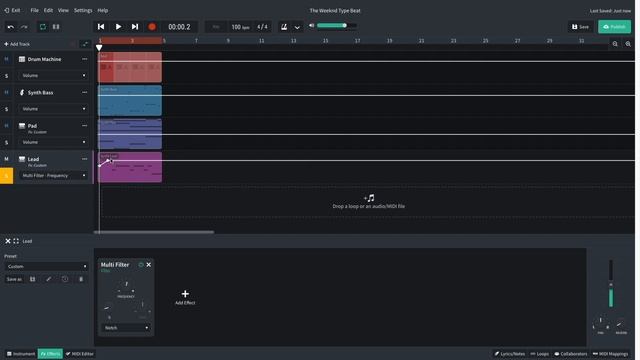Skip forward to the end
This screenshot has width=640, height=360.
(135, 27)
